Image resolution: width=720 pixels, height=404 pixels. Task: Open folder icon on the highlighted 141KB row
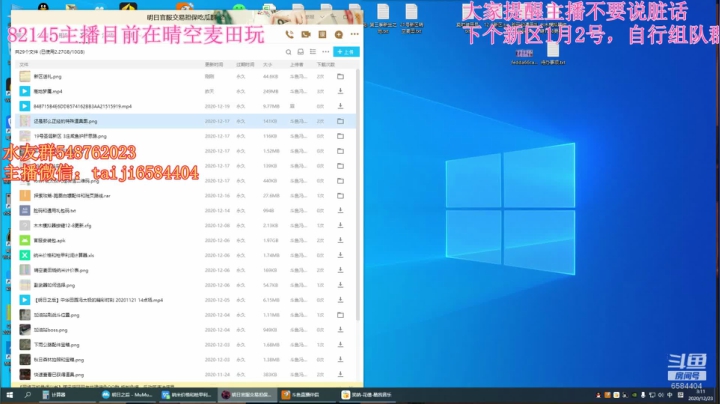tap(340, 121)
